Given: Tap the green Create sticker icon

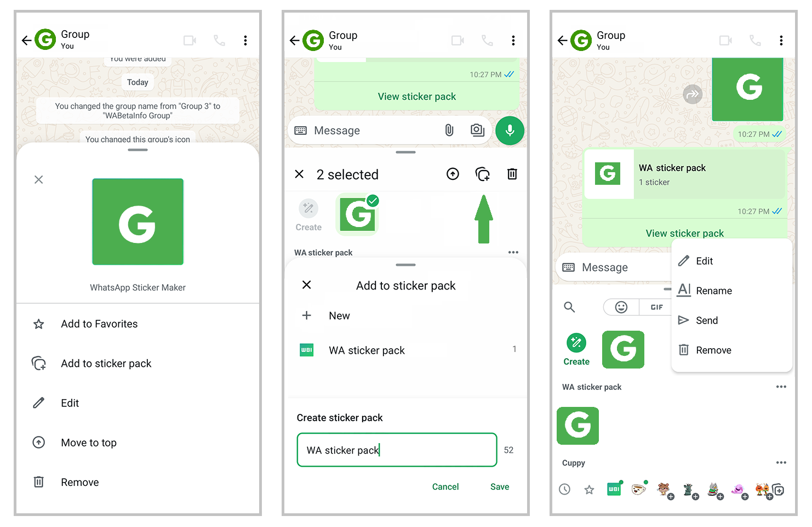Looking at the screenshot, I should point(576,343).
